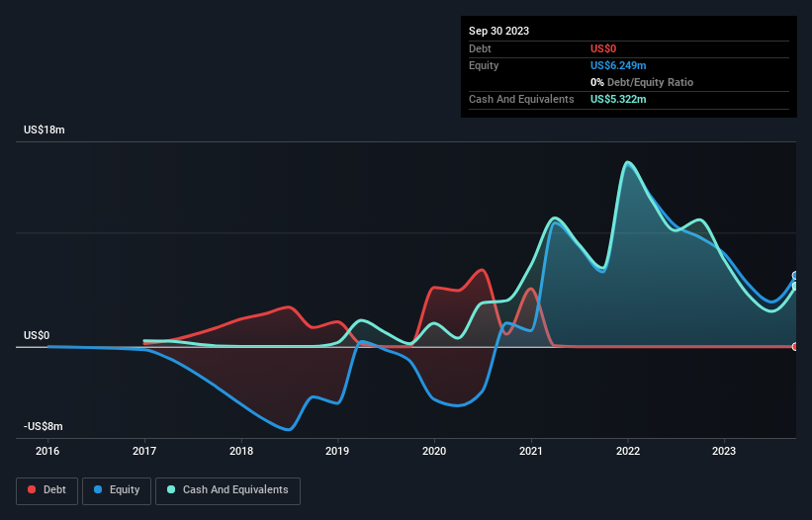This screenshot has height=520, width=812.
Task: Click the Debt label in tooltip
Action: tap(480, 48)
